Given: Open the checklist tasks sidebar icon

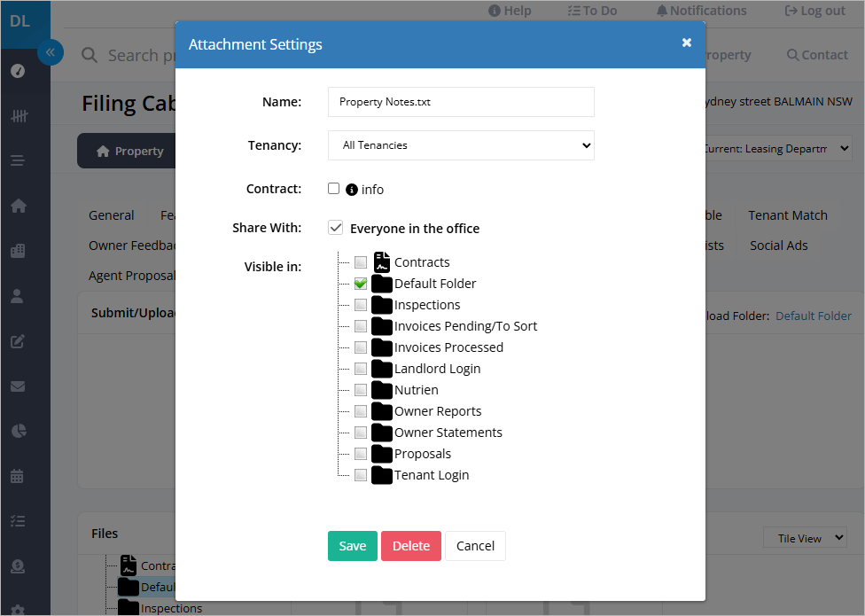Looking at the screenshot, I should click(x=18, y=520).
